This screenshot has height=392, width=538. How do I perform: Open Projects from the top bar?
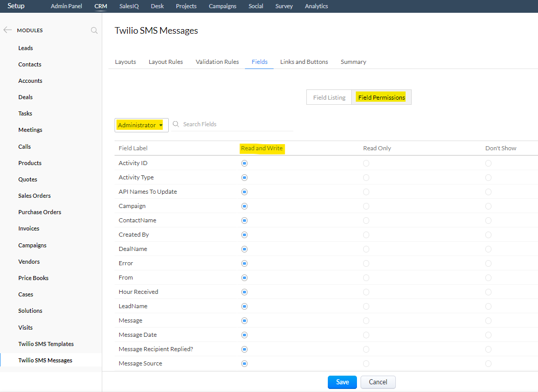pyautogui.click(x=186, y=6)
